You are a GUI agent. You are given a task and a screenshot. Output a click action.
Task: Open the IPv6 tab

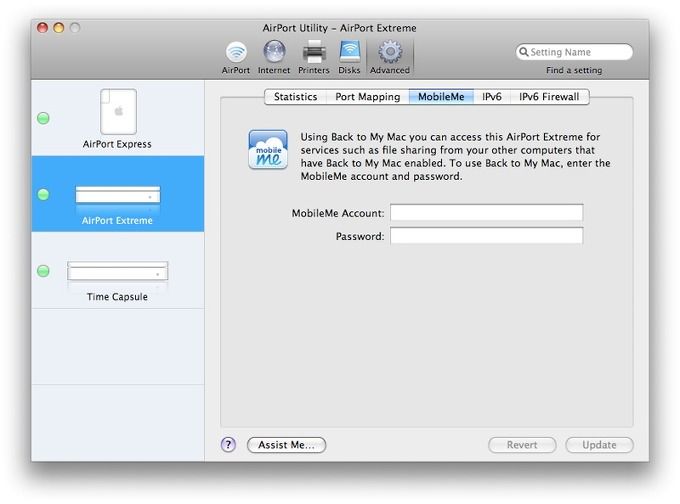coord(492,97)
